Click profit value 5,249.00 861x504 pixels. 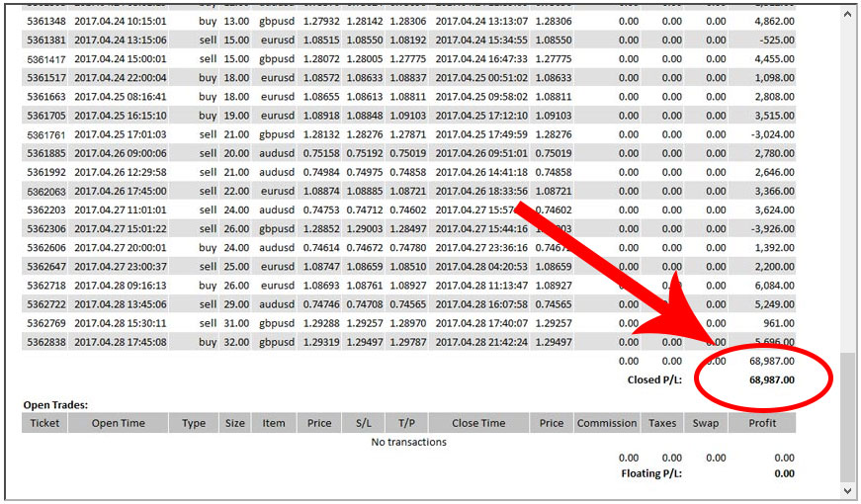click(x=774, y=304)
